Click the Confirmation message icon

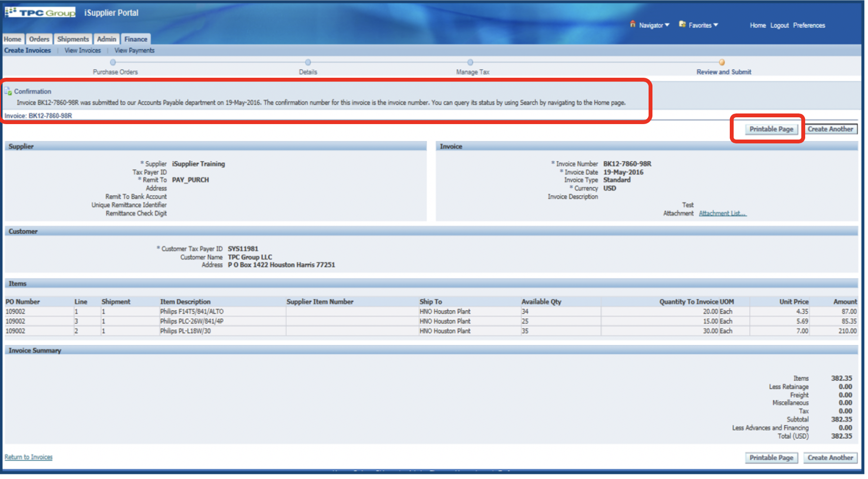8,91
